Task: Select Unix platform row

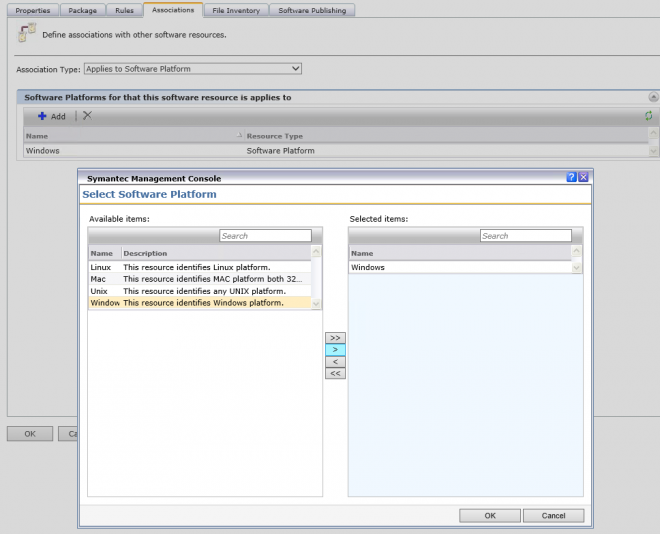Action: [x=200, y=291]
